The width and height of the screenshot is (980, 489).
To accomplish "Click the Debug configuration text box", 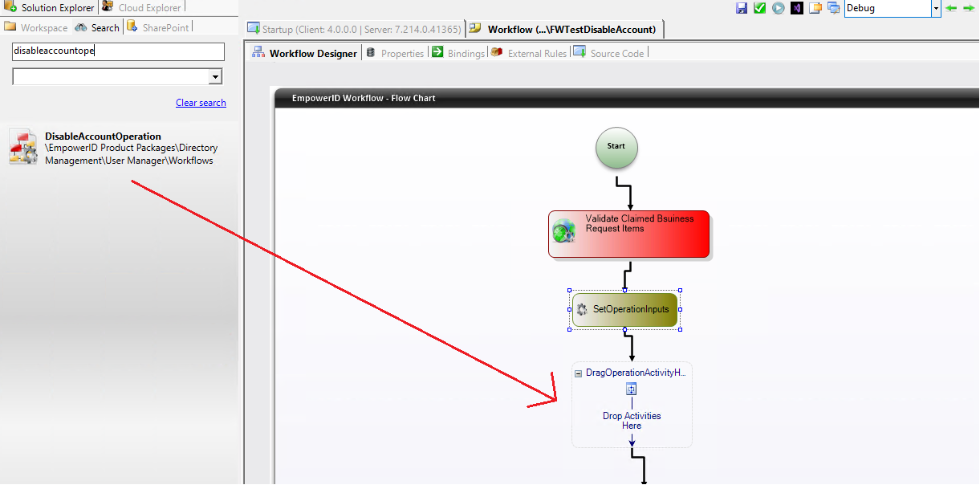I will coord(888,8).
